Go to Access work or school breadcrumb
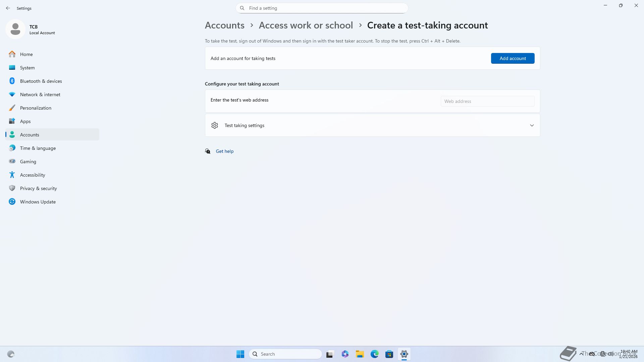Viewport: 644px width, 362px height. [x=306, y=25]
